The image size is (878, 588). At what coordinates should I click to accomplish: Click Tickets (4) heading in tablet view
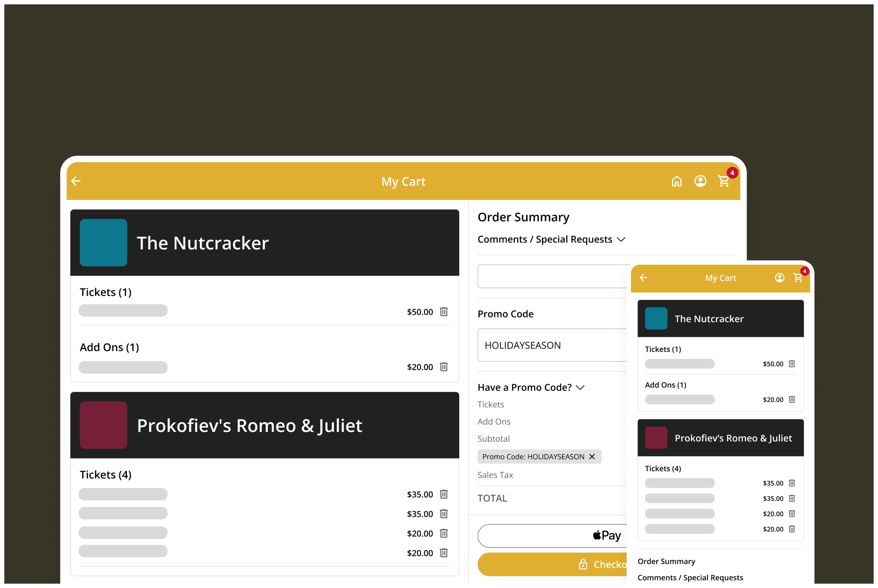[105, 475]
